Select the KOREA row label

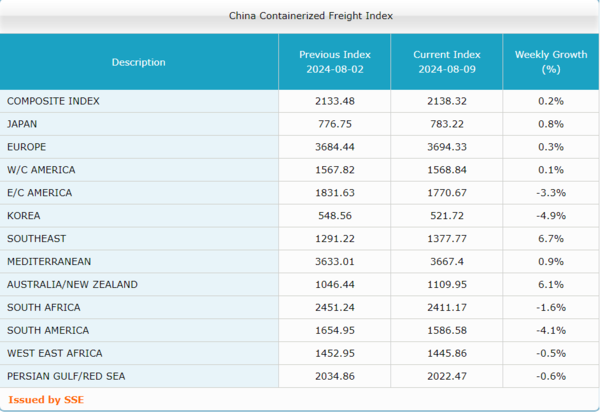click(24, 215)
